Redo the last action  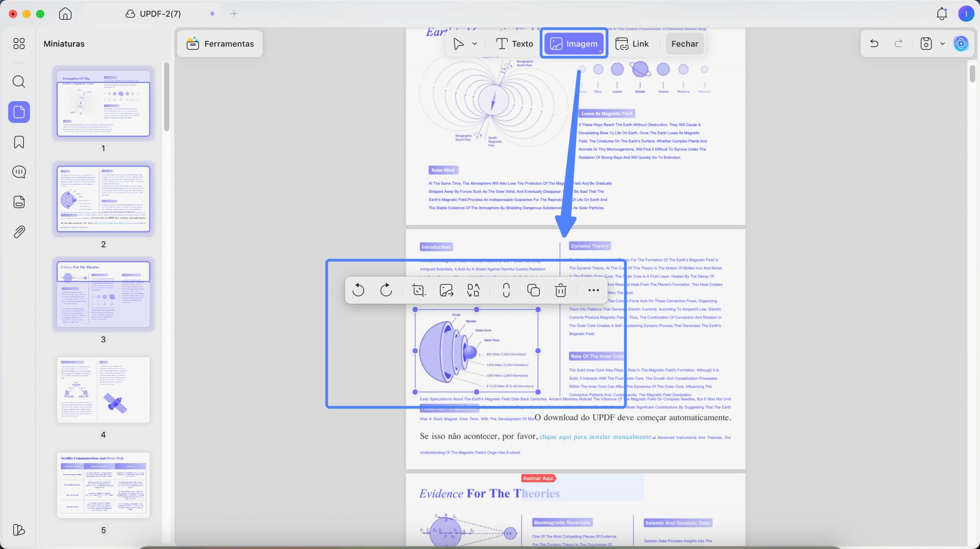tap(898, 44)
